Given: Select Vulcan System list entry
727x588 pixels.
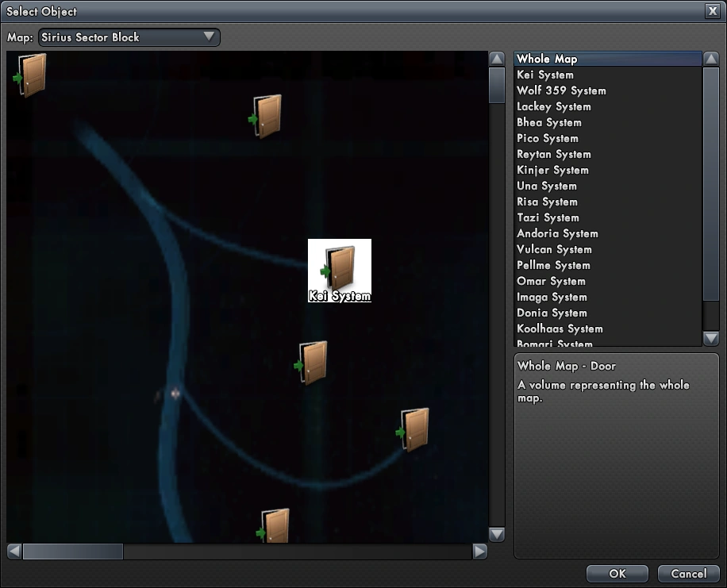Looking at the screenshot, I should [608, 249].
